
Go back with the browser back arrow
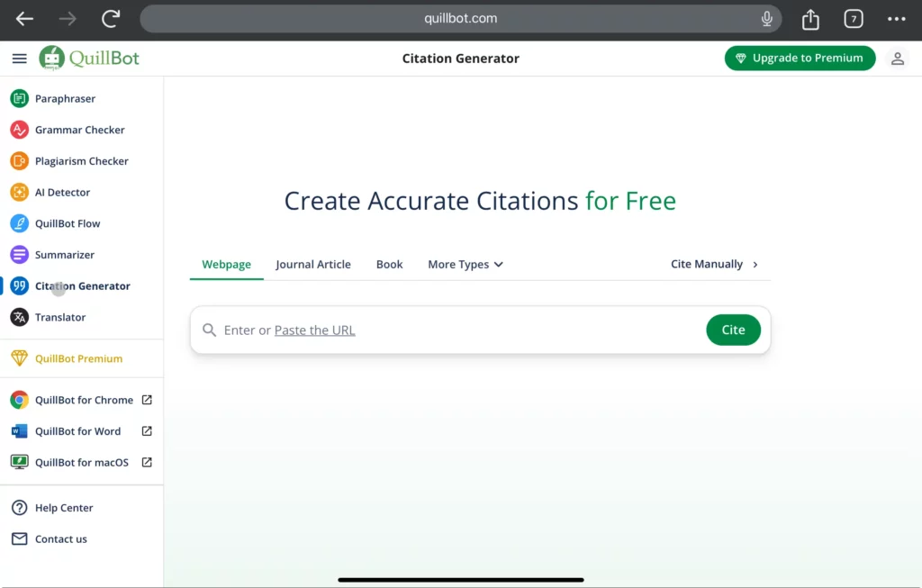(x=24, y=19)
